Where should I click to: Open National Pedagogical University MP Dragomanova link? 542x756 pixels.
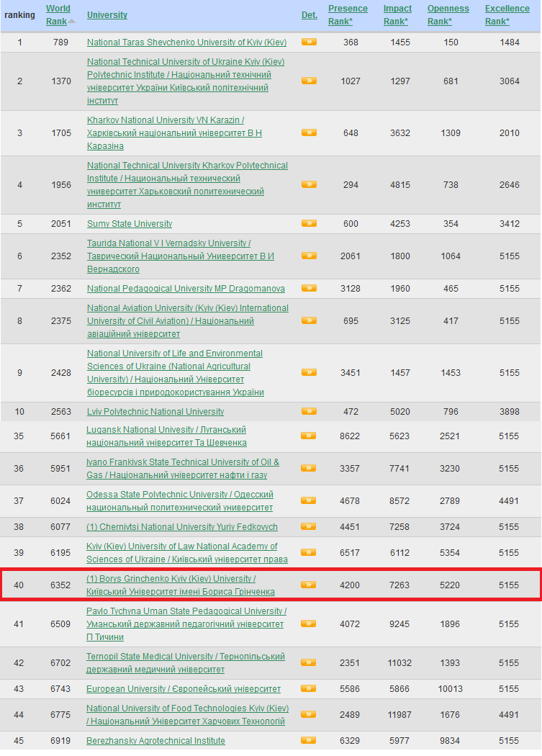[186, 289]
